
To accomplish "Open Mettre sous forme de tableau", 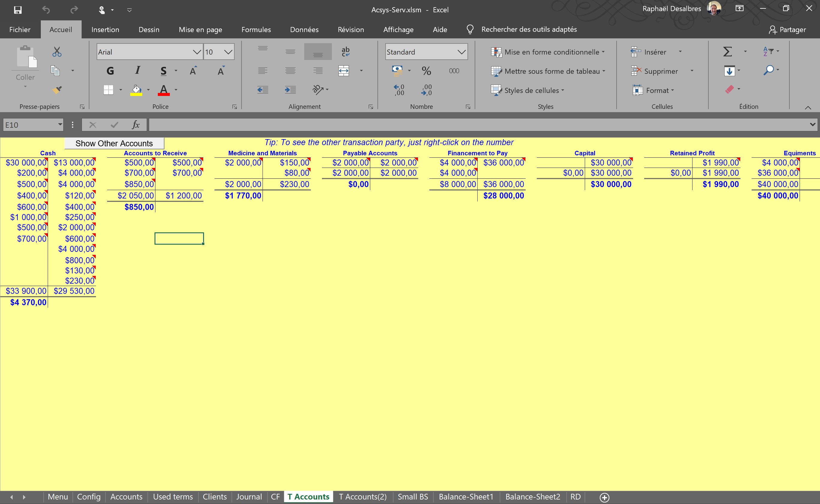I will (x=548, y=71).
